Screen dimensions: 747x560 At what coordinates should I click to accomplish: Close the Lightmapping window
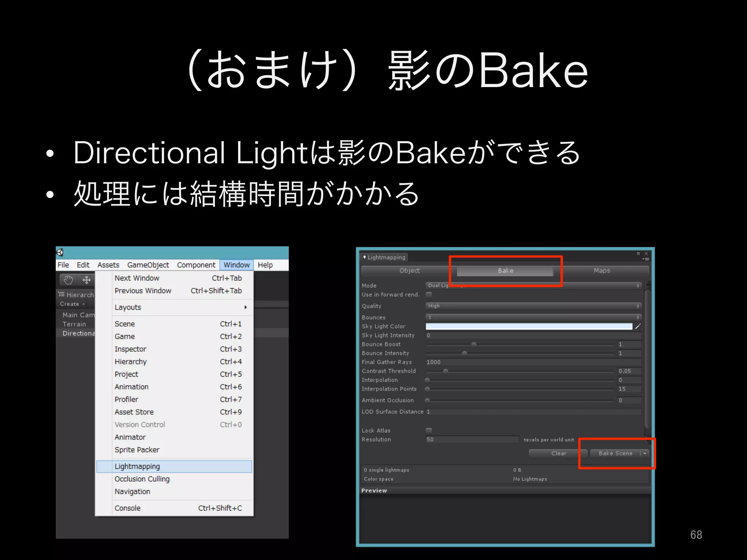(646, 253)
